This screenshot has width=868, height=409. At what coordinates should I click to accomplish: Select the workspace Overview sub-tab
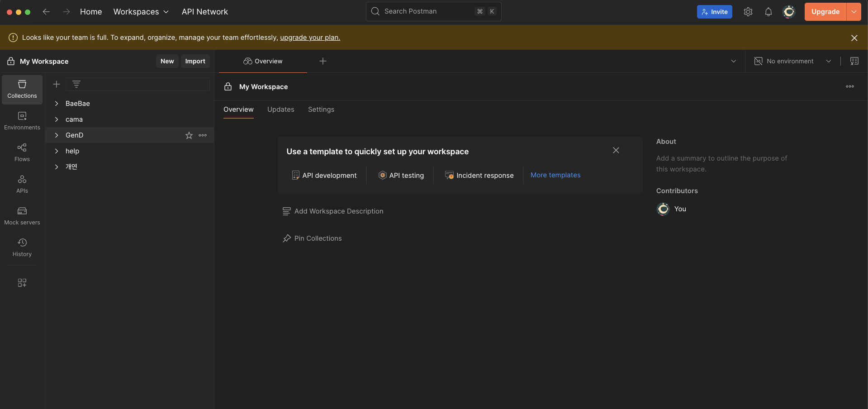point(238,109)
